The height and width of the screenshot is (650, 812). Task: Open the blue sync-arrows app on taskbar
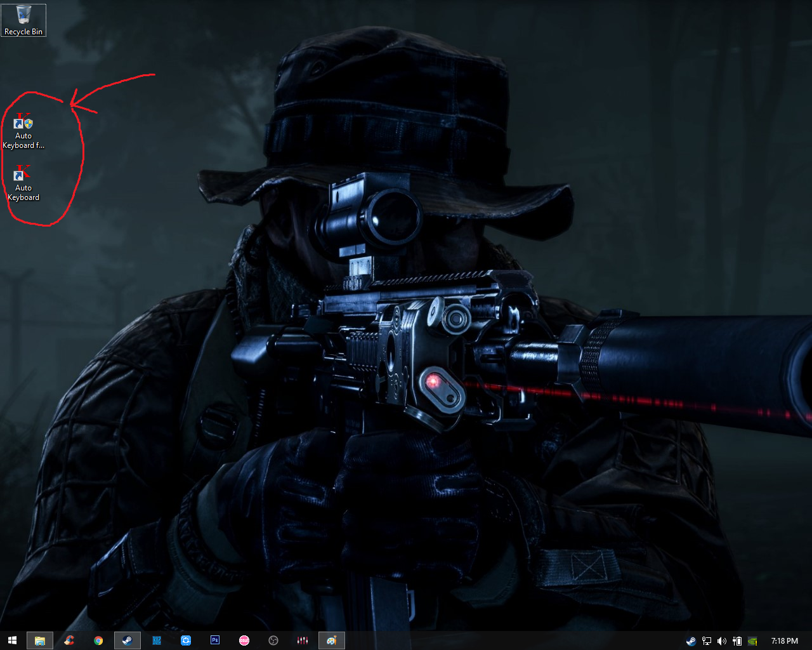pyautogui.click(x=186, y=640)
